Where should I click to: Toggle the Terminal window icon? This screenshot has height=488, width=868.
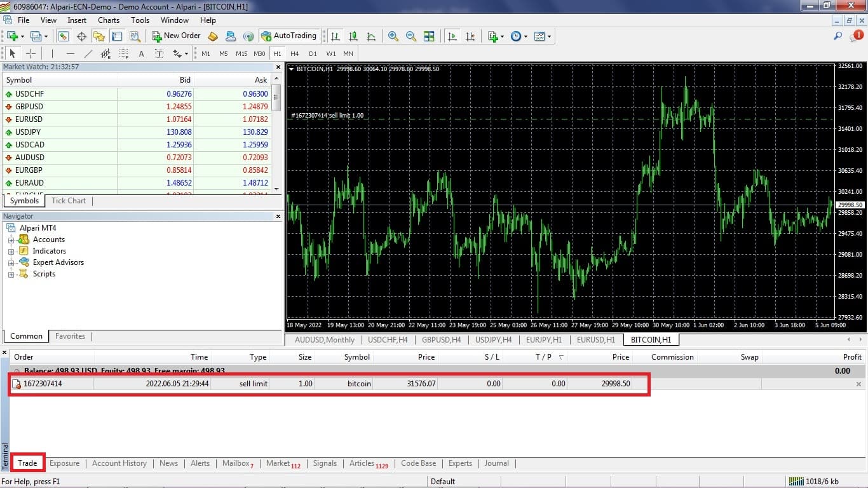[117, 36]
